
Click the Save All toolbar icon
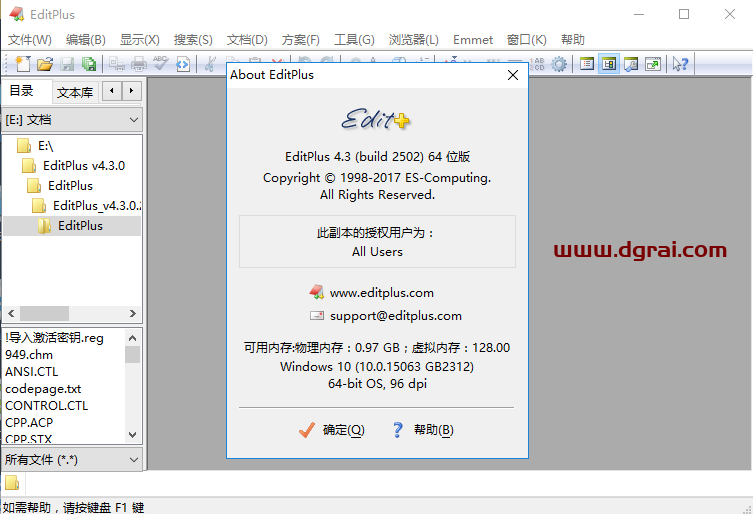tap(89, 64)
